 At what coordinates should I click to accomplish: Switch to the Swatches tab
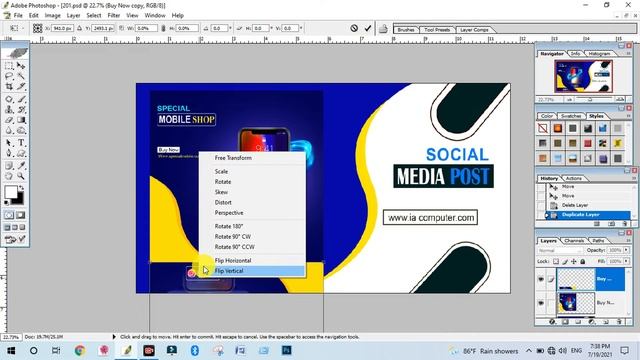[x=571, y=116]
